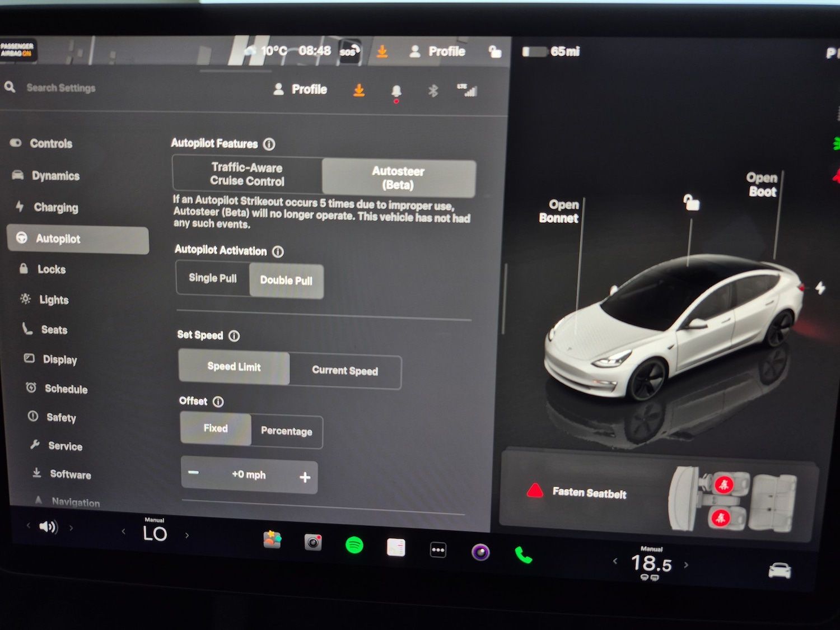Image resolution: width=840 pixels, height=630 pixels.
Task: Select Single Pull Autopilot activation
Action: [x=213, y=278]
